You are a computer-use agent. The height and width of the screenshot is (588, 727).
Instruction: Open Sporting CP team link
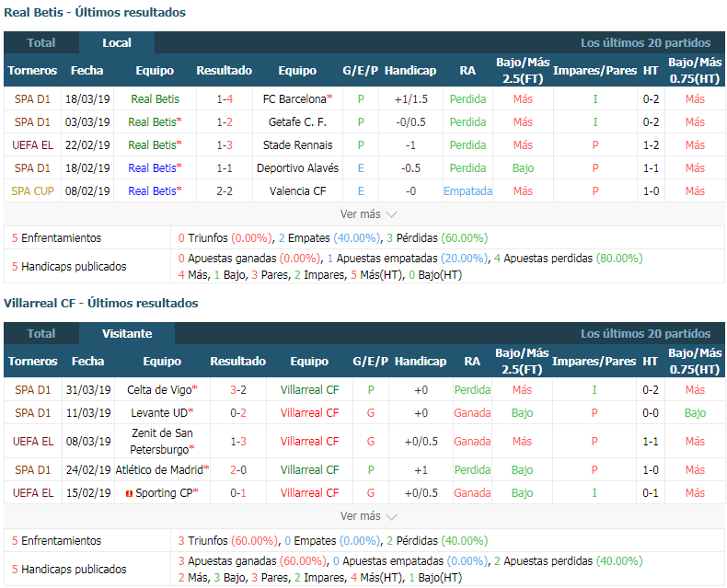[164, 493]
